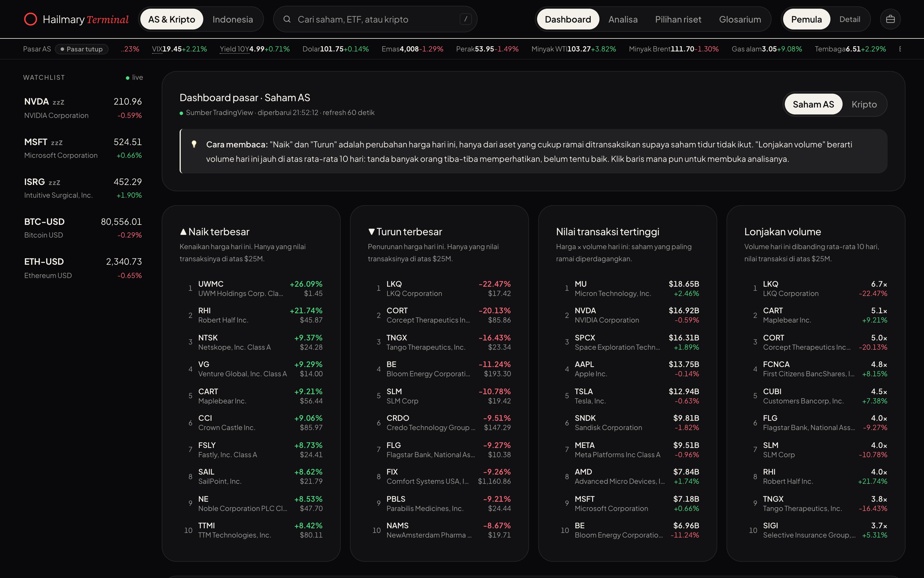
Task: Click the live watchlist indicator
Action: pos(134,78)
